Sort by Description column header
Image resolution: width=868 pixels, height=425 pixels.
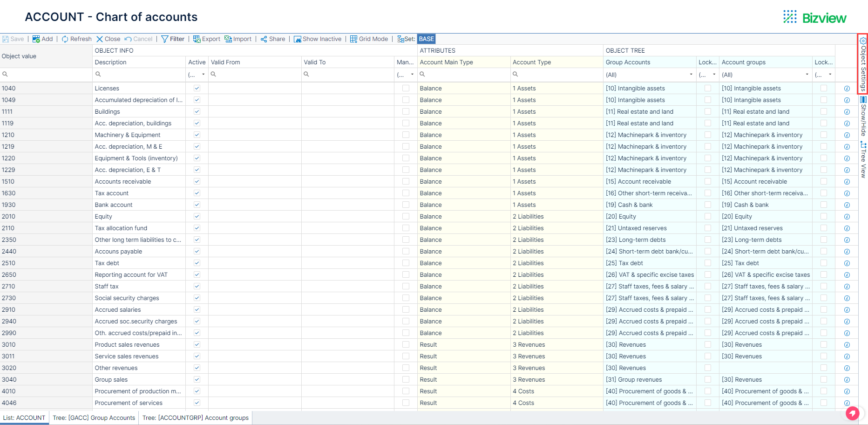pos(139,62)
